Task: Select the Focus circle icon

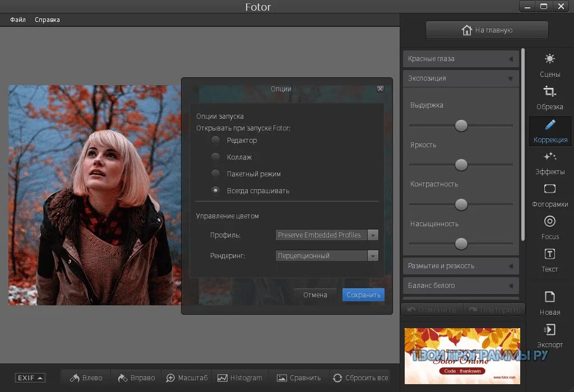Action: 549,221
